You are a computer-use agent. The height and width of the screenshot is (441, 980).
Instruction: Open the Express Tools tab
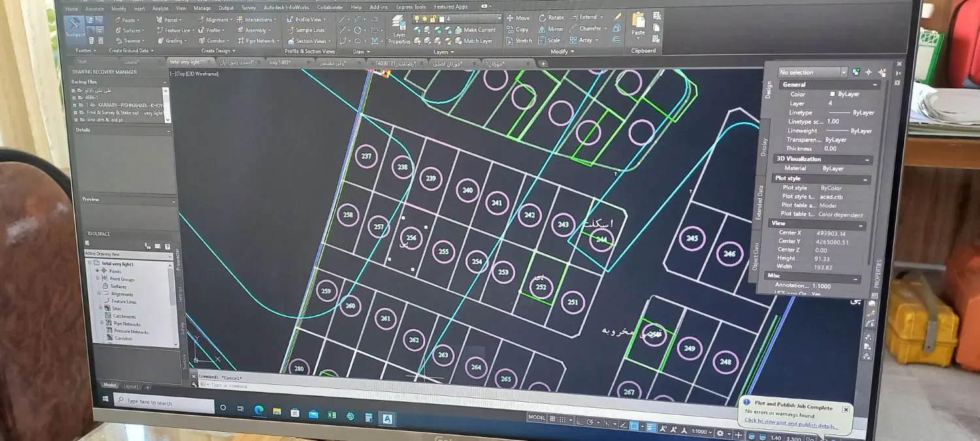point(410,7)
